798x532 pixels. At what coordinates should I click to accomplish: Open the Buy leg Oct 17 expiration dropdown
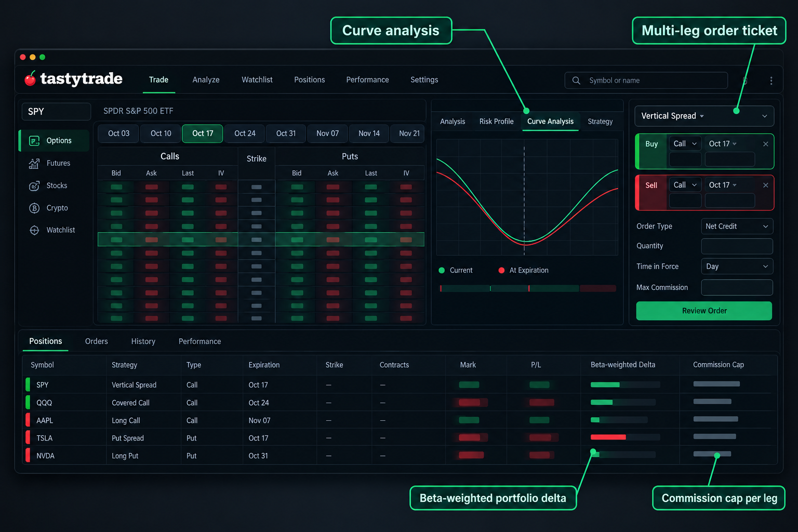coord(723,144)
